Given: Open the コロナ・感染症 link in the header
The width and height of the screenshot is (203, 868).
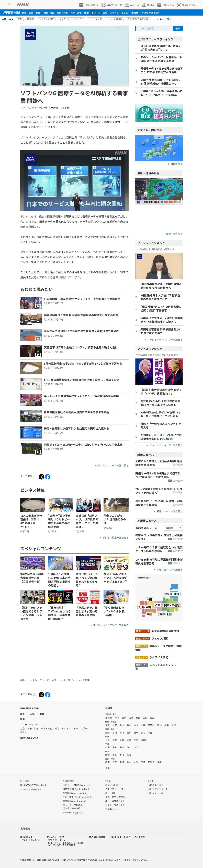Looking at the screenshot, I should click(112, 5).
